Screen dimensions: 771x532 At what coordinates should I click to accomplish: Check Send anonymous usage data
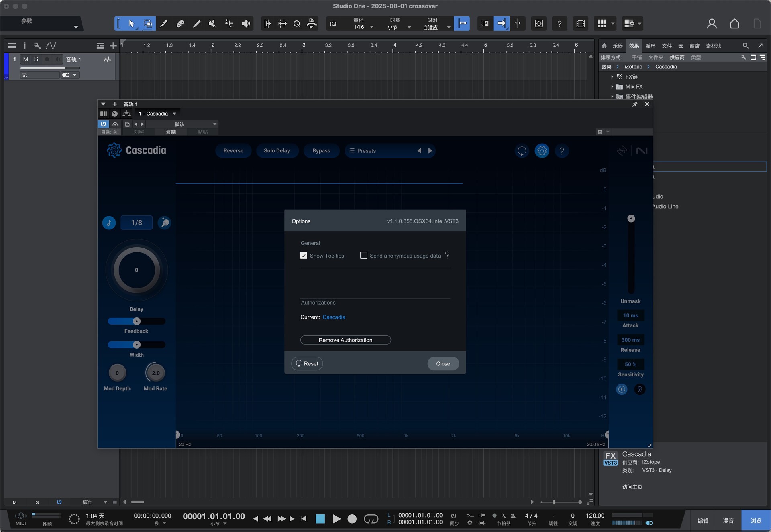click(x=363, y=256)
